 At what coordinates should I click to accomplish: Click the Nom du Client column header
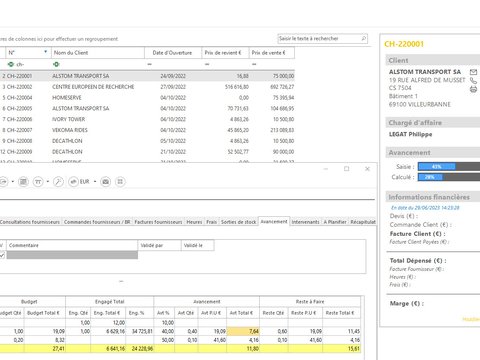(x=98, y=53)
